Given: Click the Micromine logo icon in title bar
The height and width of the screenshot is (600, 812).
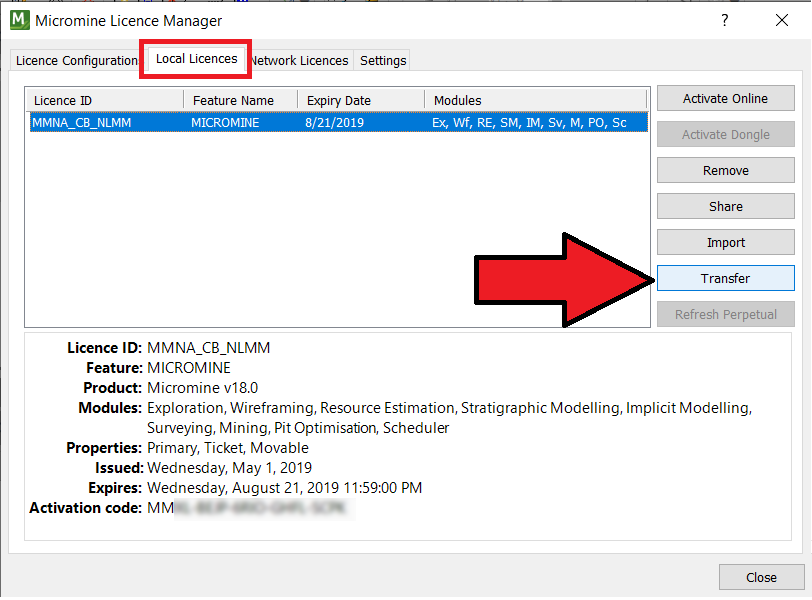Looking at the screenshot, I should click(20, 20).
